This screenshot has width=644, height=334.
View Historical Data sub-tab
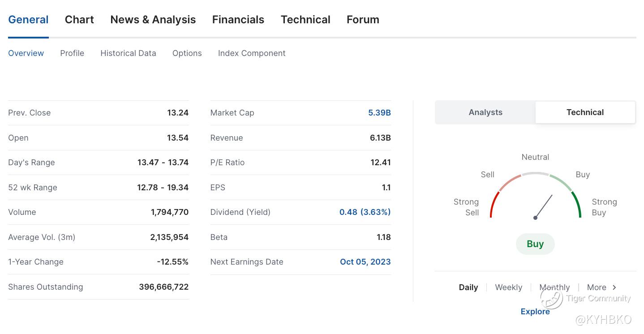coord(128,53)
